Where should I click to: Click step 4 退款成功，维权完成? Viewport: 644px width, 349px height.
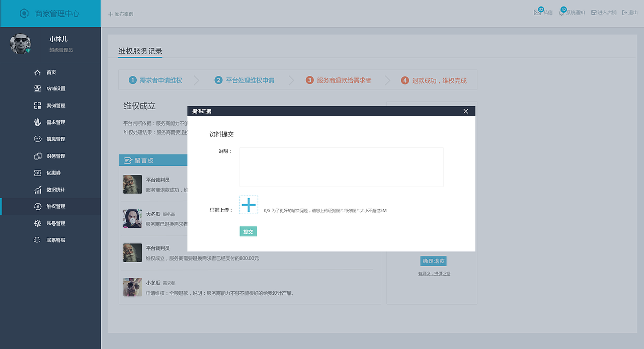(x=434, y=80)
